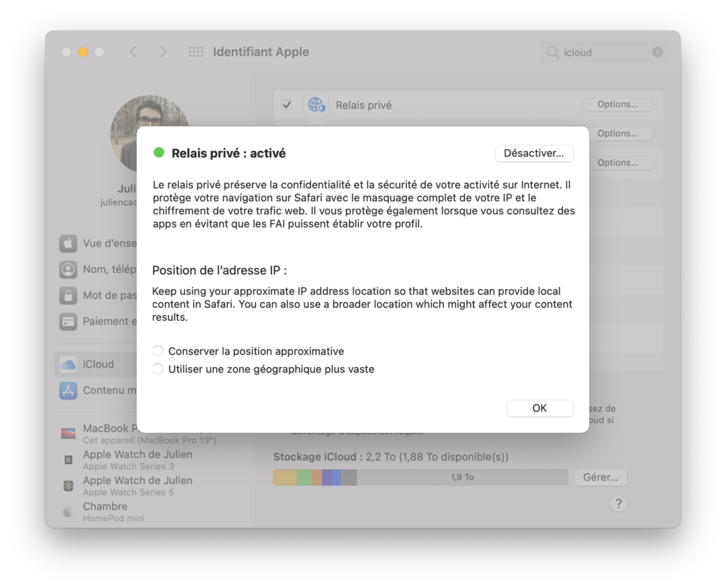This screenshot has width=726, height=588.
Task: Open Options for Relais privé
Action: (x=618, y=104)
